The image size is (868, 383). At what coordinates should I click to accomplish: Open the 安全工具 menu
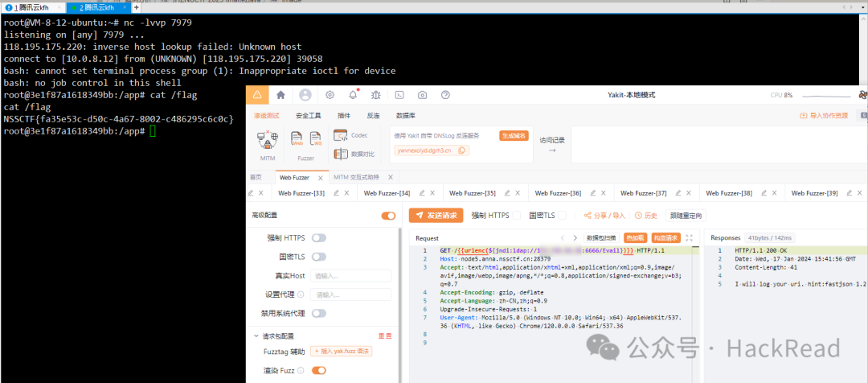309,116
